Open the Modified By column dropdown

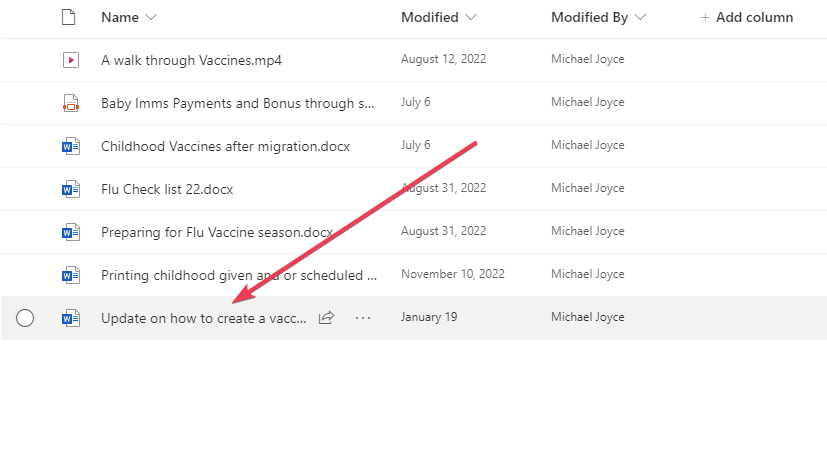640,17
